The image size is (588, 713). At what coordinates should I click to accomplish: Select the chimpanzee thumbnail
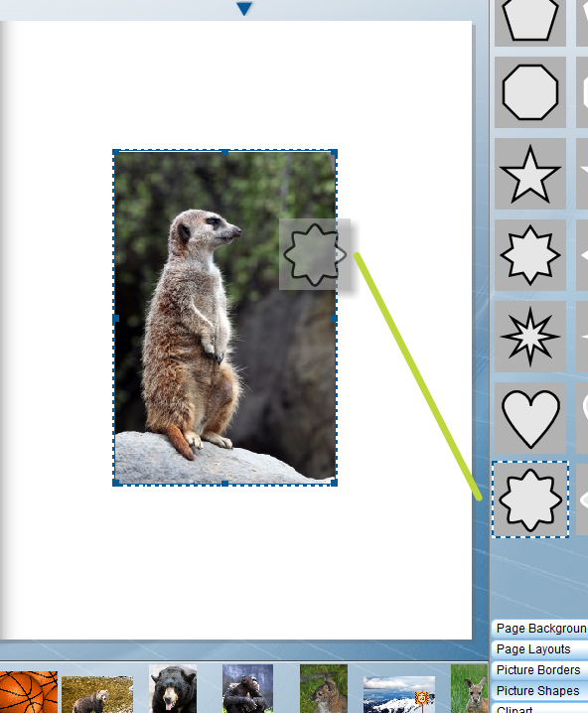248,689
